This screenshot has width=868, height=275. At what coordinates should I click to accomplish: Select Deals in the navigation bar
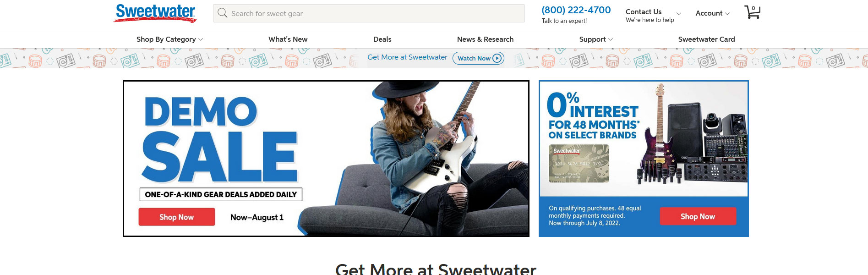click(x=382, y=39)
